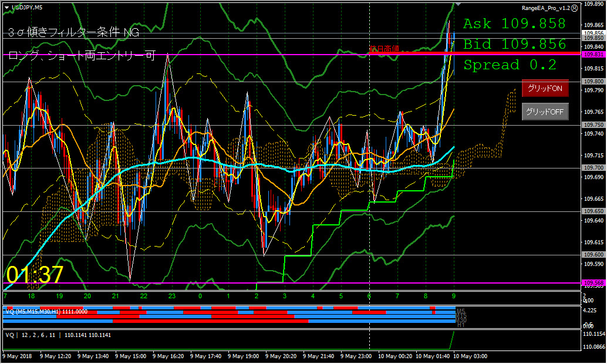Click the 110.1154 indicator scale value
This screenshot has height=364, width=607.
click(x=594, y=334)
